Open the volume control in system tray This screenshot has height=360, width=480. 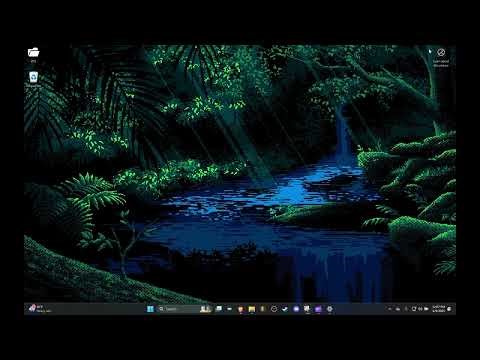tap(420, 309)
